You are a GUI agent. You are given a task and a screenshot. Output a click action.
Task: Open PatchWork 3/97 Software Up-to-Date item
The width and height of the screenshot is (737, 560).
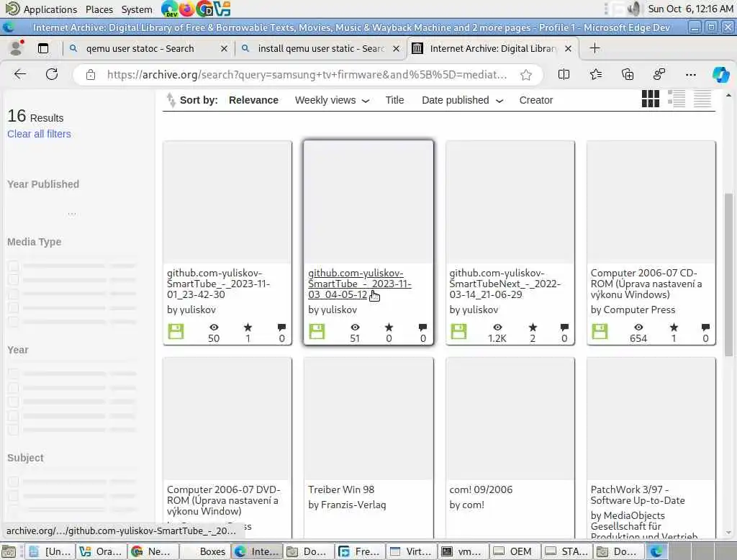(x=638, y=494)
